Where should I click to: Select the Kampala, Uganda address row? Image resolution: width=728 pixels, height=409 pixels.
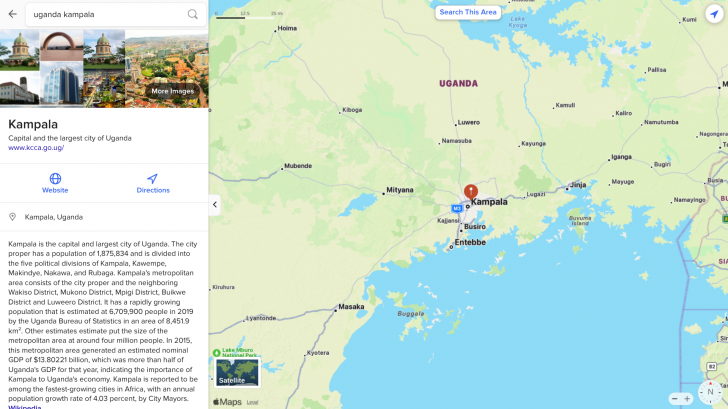pyautogui.click(x=104, y=217)
